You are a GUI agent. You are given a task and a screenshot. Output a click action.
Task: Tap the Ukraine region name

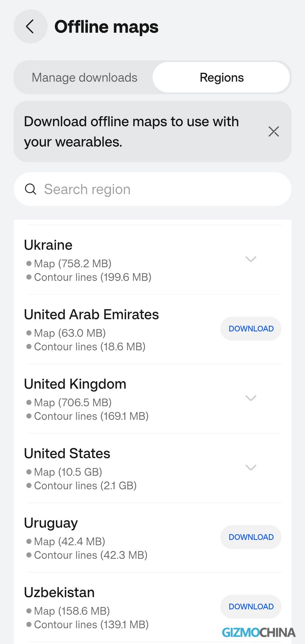(x=48, y=245)
